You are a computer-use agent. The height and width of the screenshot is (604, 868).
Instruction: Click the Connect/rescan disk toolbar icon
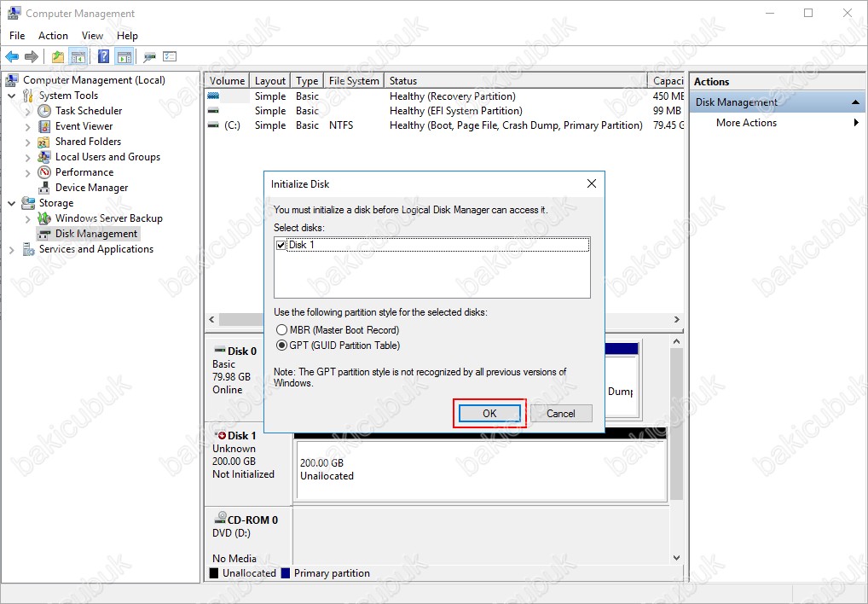(x=149, y=56)
